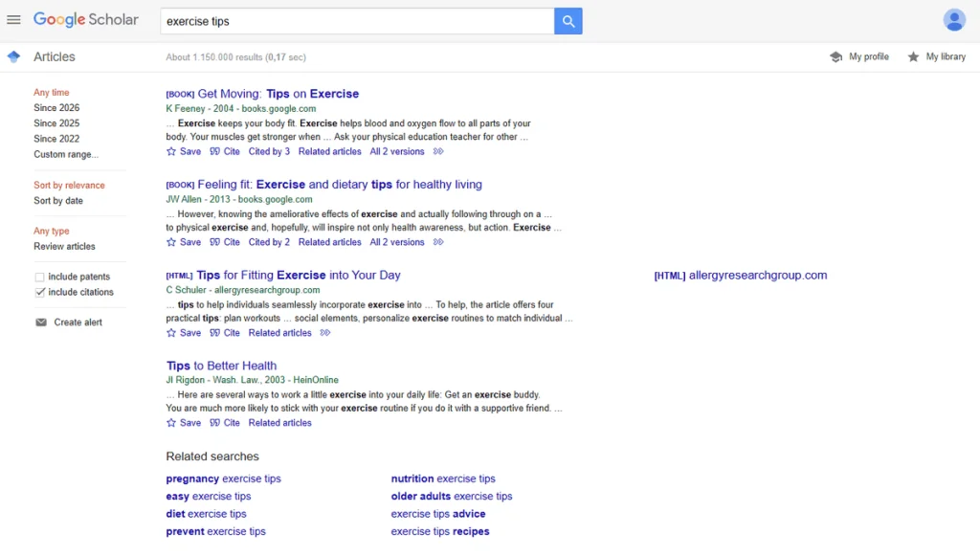Image resolution: width=980 pixels, height=556 pixels.
Task: Click the My library text link
Action: point(946,56)
